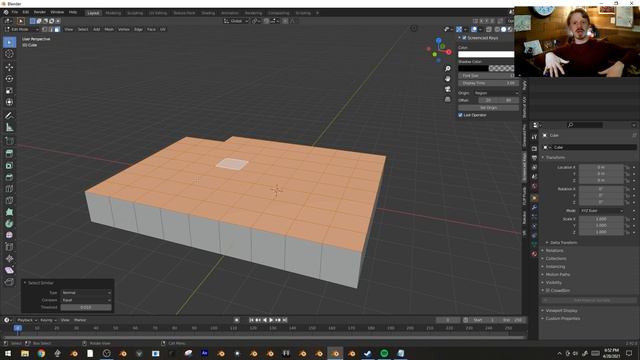This screenshot has height=360, width=640.
Task: Toggle viewport overlays button
Action: [474, 29]
